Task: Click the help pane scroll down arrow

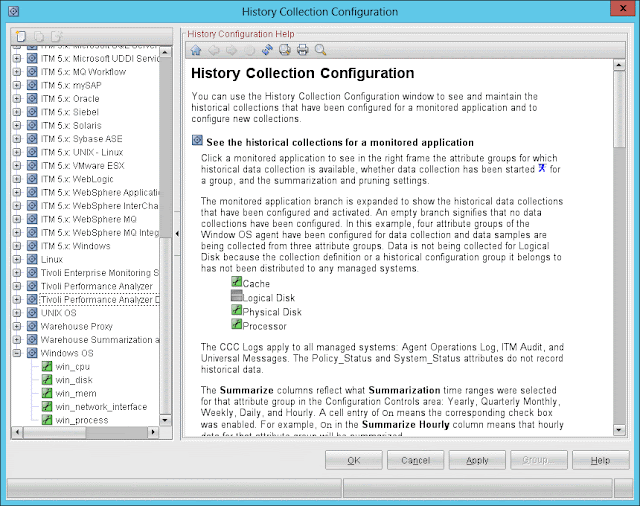Action: pos(619,430)
